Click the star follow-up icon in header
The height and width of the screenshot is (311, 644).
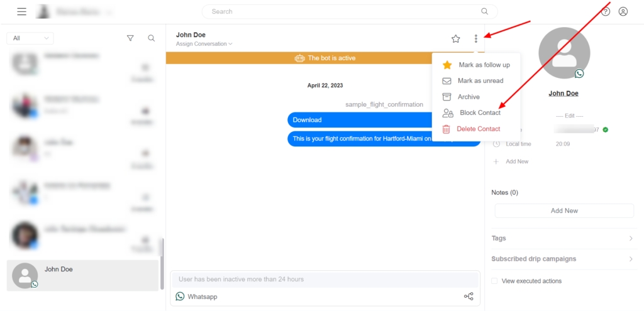456,39
